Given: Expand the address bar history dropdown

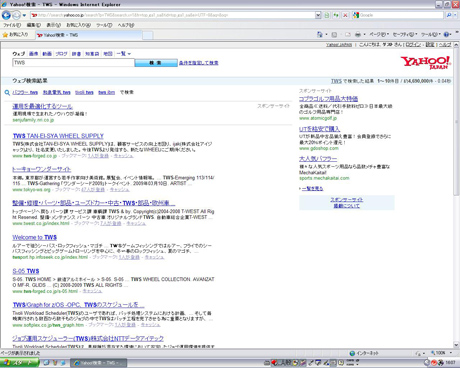Looking at the screenshot, I should coord(318,15).
